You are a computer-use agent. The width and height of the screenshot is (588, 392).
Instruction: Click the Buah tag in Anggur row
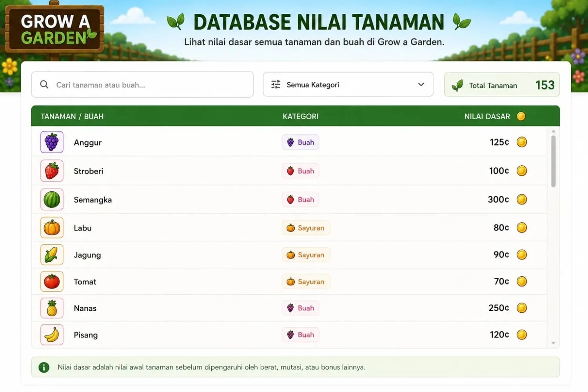coord(300,142)
